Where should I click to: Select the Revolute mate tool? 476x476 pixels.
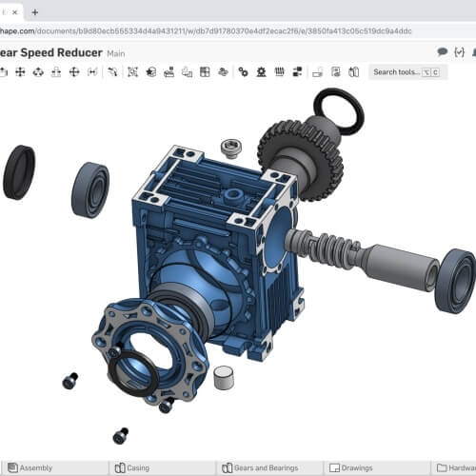coord(38,72)
